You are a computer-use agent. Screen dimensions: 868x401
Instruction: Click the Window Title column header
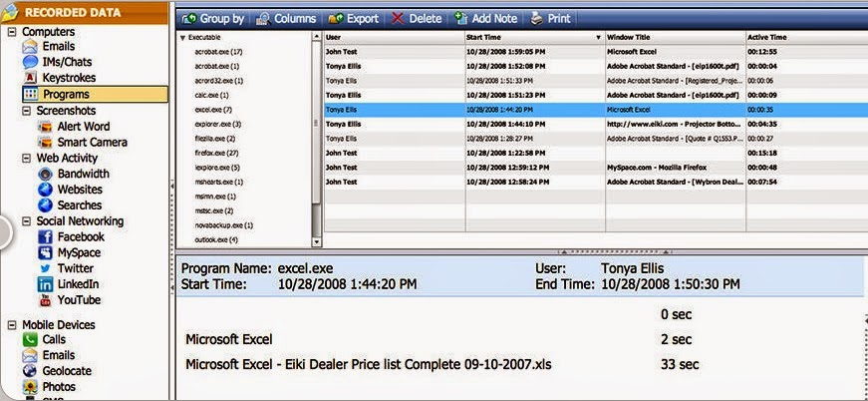676,37
